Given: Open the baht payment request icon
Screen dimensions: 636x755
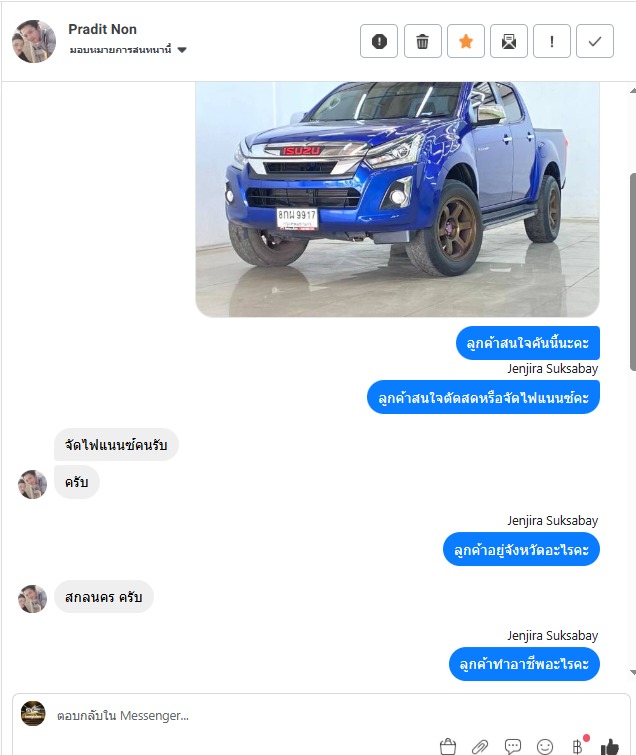Looking at the screenshot, I should [x=578, y=745].
